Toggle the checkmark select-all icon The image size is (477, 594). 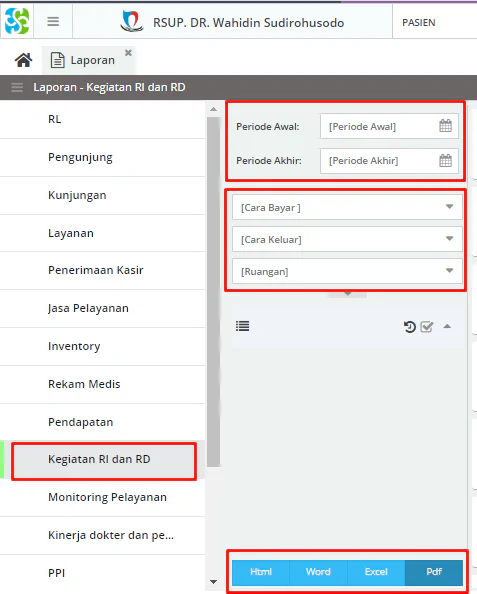(427, 327)
